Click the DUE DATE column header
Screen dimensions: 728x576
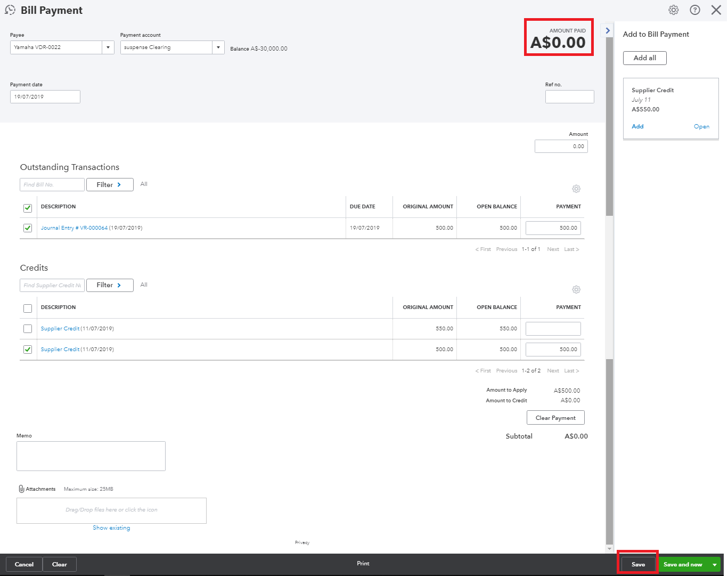(362, 206)
